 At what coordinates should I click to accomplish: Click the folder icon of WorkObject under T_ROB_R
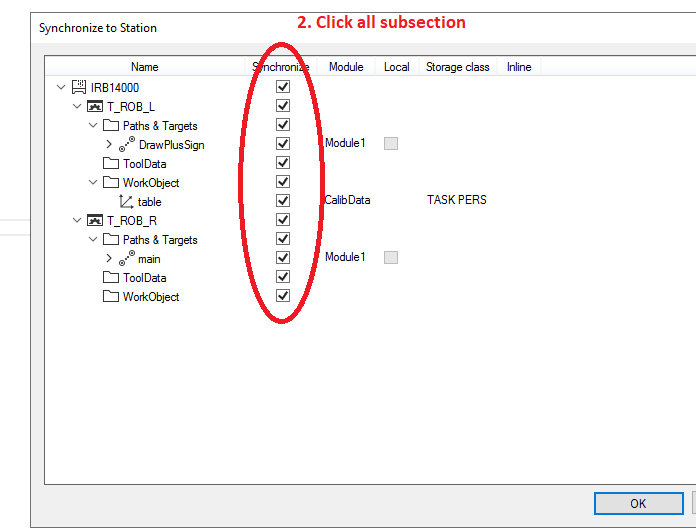pos(111,296)
